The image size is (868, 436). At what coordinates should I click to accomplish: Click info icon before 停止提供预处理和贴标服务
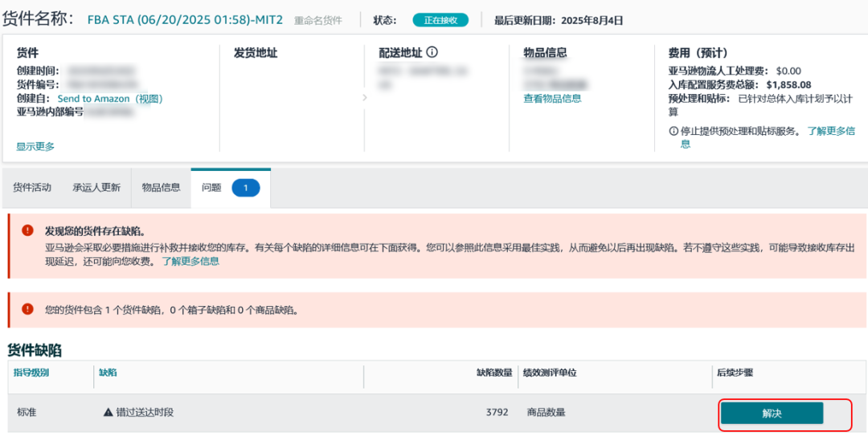point(674,131)
